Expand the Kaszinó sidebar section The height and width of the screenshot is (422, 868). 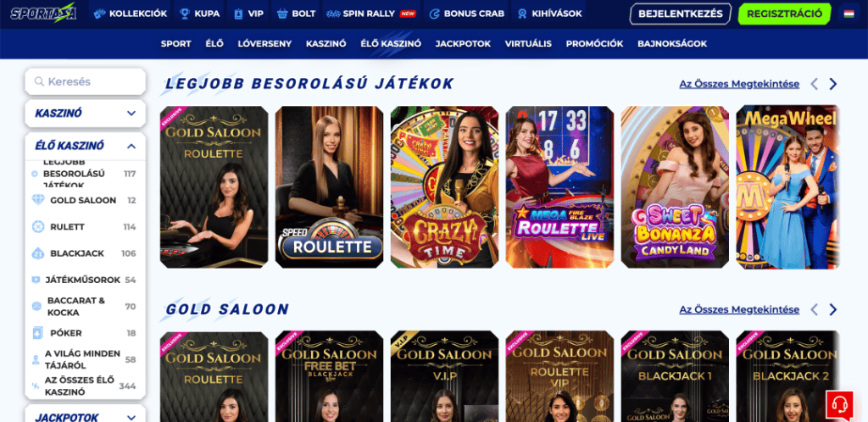(86, 114)
